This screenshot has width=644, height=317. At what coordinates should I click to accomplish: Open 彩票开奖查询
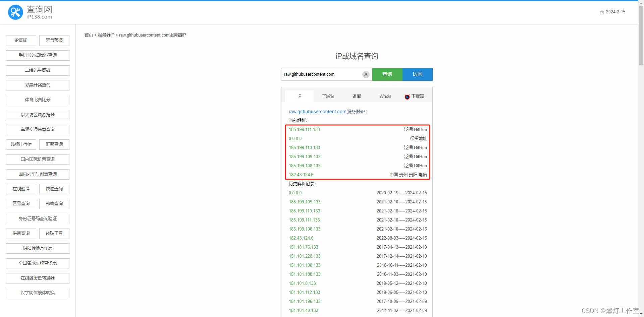pyautogui.click(x=38, y=85)
